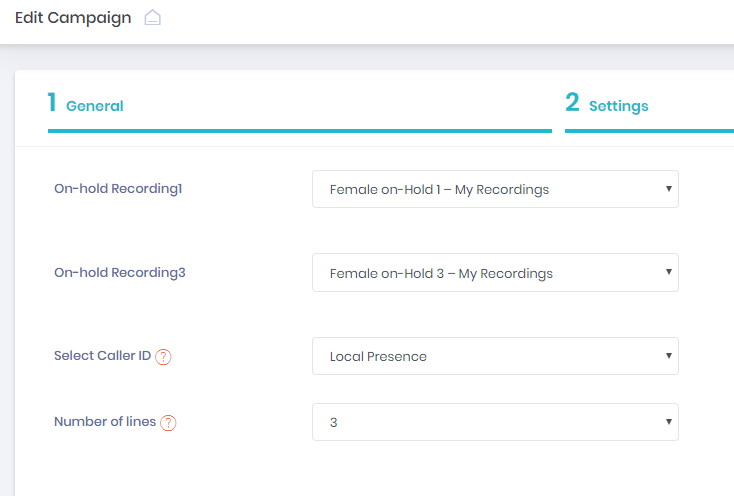Open the help tooltip for Select Caller ID

tap(164, 357)
